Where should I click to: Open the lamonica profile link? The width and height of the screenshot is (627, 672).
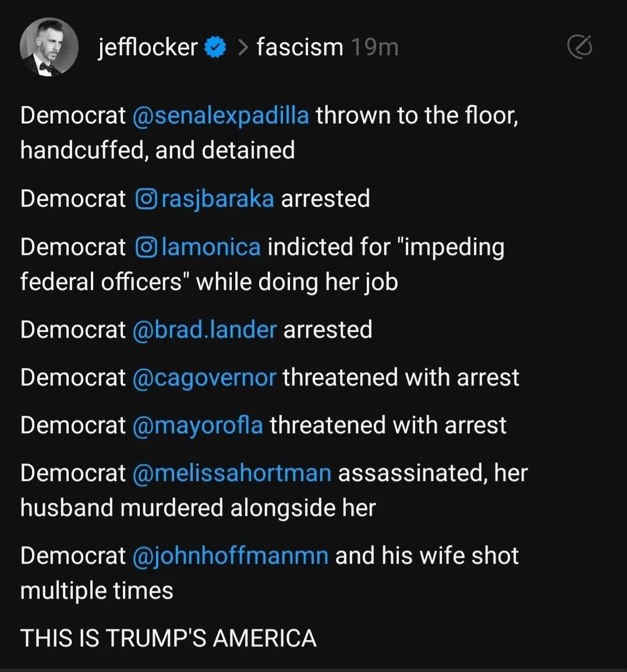(211, 247)
